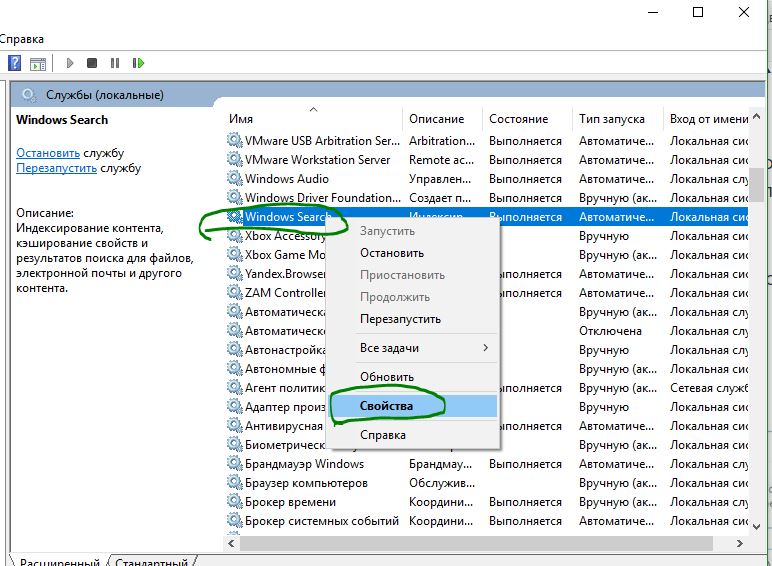772x566 pixels.
Task: Click the horizontal scrollbar right arrow
Action: [x=740, y=543]
